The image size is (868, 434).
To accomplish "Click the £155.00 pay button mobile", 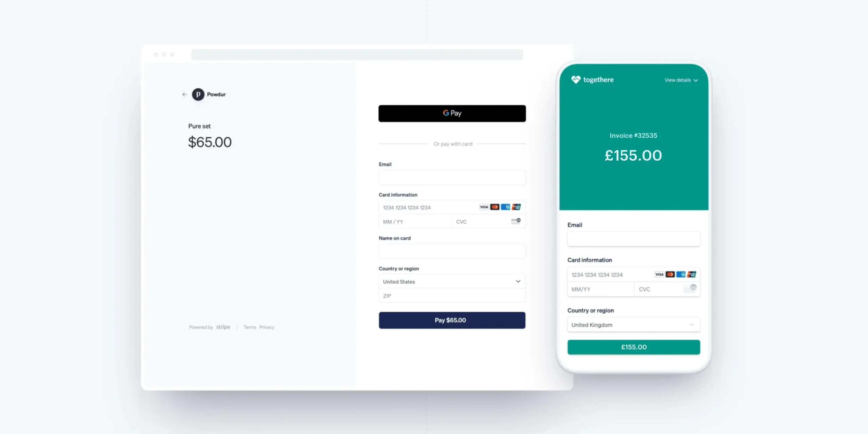I will tap(633, 347).
